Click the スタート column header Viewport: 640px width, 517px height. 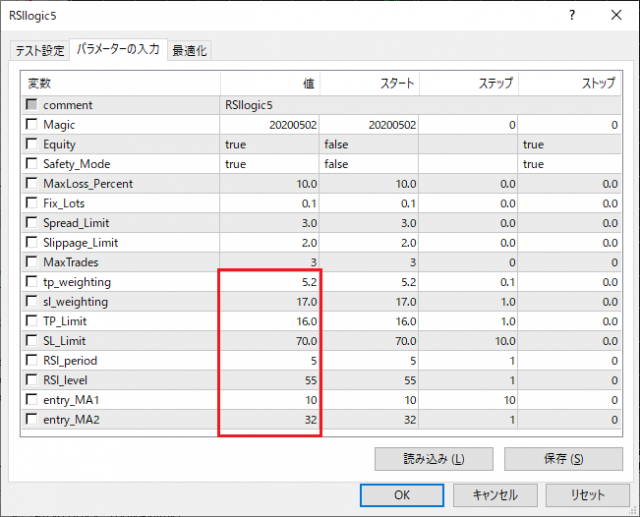(x=369, y=84)
